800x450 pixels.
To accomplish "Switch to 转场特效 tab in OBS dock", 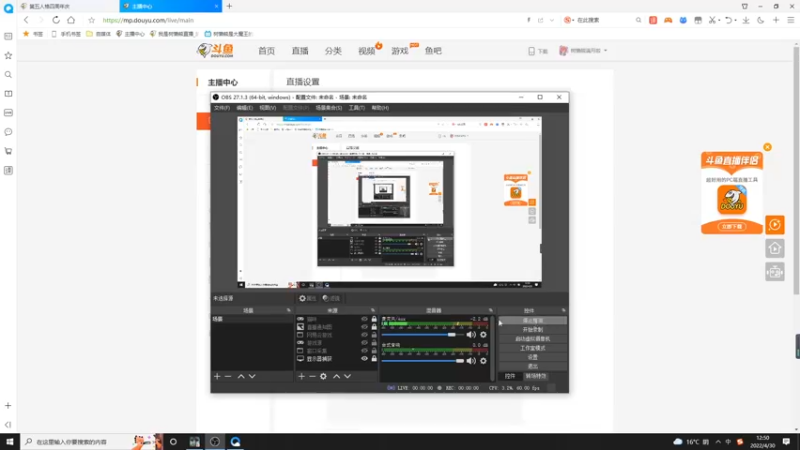I will [x=536, y=376].
